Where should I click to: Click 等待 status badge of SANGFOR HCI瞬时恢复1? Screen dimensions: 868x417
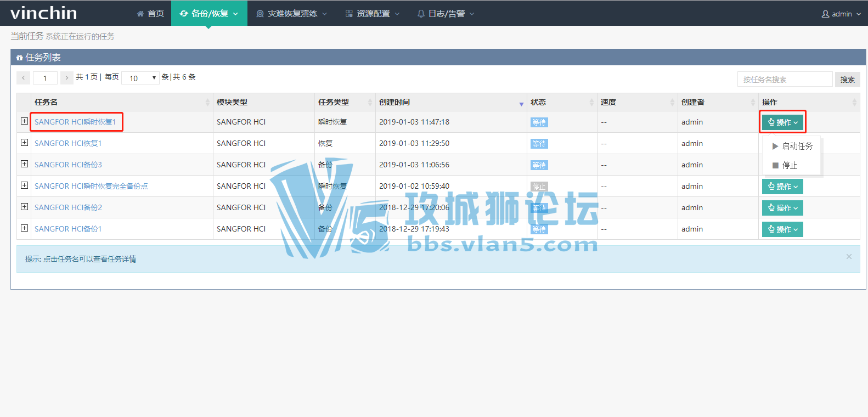(539, 122)
